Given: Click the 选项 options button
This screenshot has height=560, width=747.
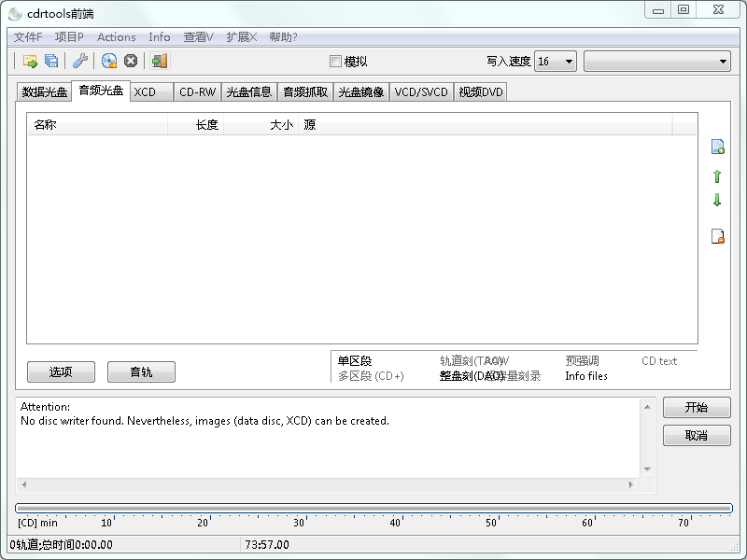Looking at the screenshot, I should coord(61,372).
